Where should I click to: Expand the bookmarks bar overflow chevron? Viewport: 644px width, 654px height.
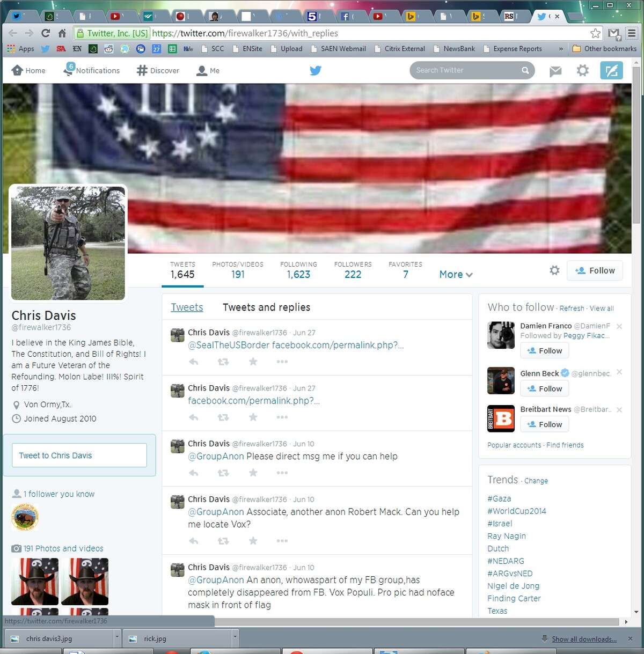[560, 48]
